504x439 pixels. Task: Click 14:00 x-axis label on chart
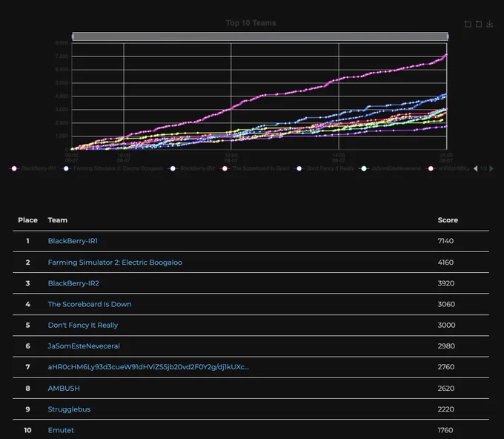pyautogui.click(x=339, y=158)
